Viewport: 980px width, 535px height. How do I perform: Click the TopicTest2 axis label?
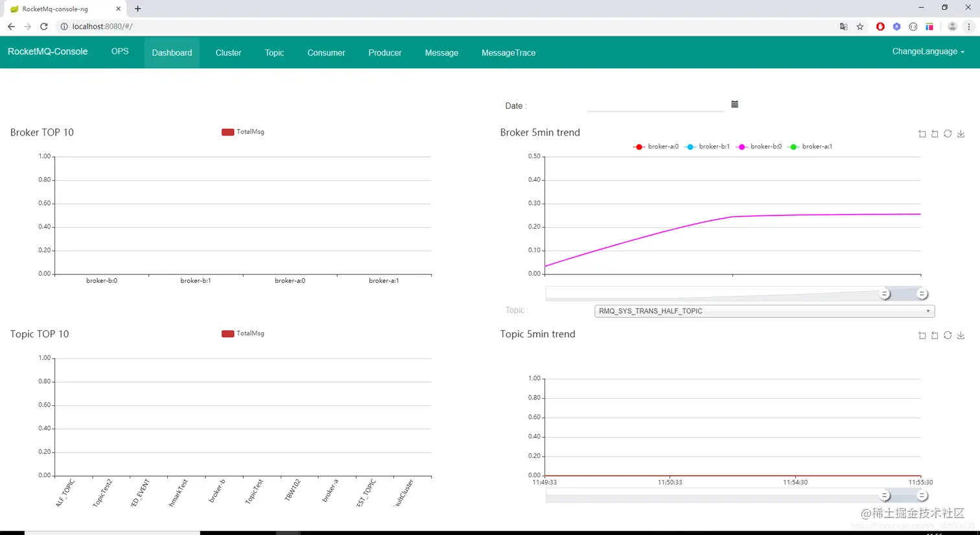[x=102, y=493]
